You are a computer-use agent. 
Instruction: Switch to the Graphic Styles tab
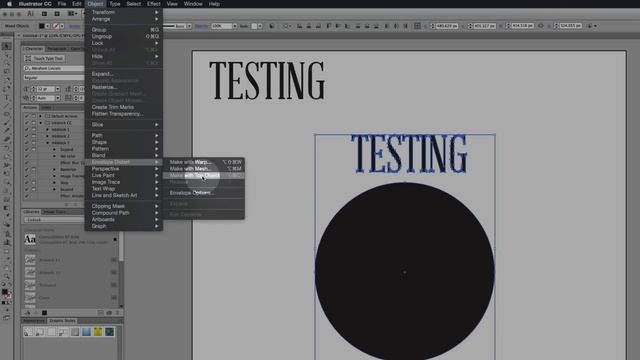[x=62, y=321]
